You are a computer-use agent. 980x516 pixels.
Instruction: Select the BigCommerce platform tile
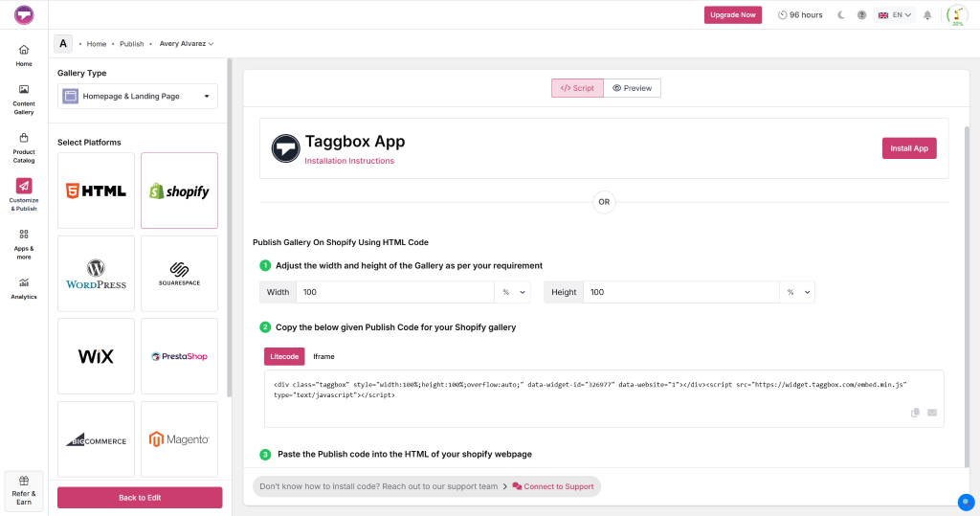pos(97,439)
